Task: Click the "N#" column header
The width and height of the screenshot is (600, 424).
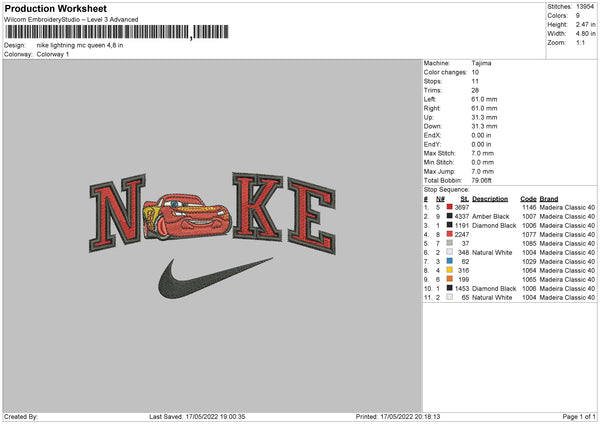Action: 440,199
